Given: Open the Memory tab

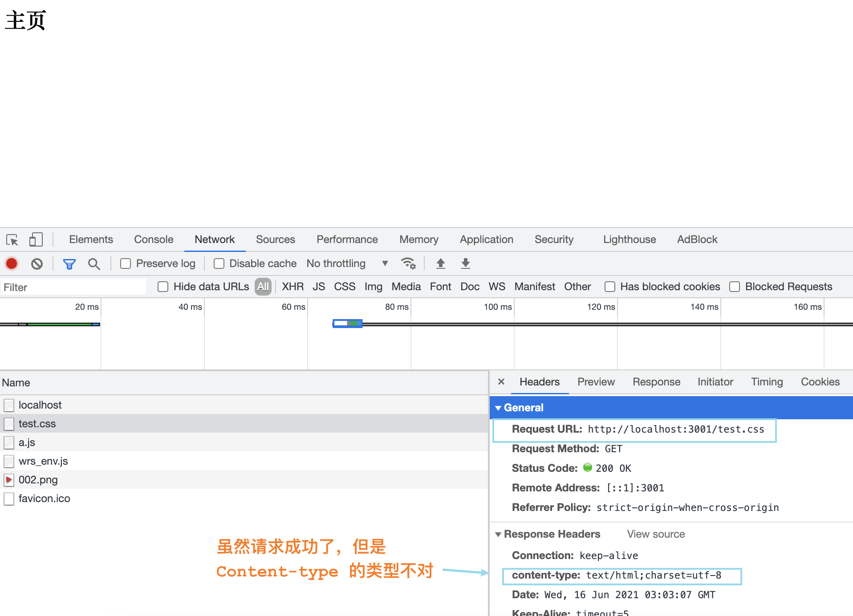Looking at the screenshot, I should [x=419, y=239].
